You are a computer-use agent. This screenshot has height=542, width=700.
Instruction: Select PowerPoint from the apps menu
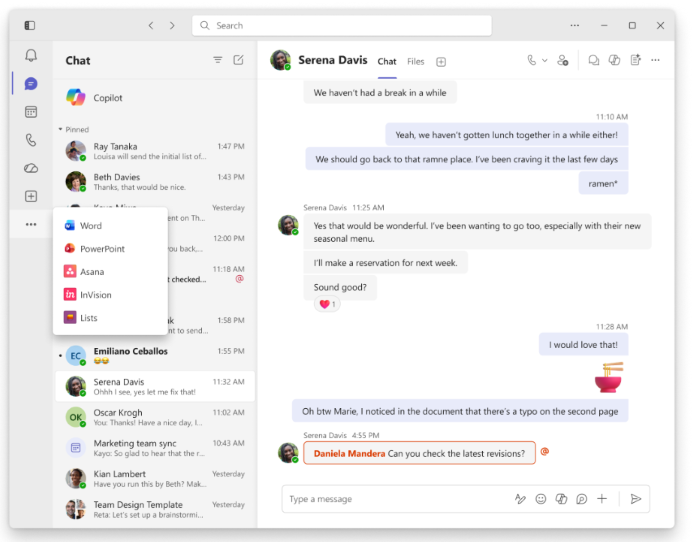[102, 249]
